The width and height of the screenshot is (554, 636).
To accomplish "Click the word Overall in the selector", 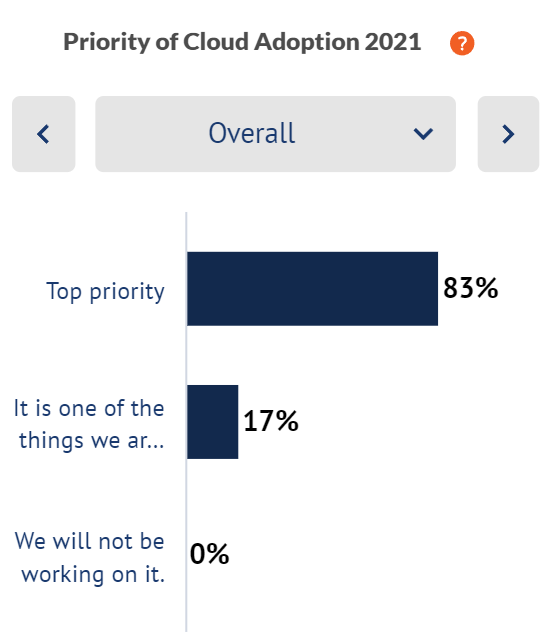I will 252,133.
